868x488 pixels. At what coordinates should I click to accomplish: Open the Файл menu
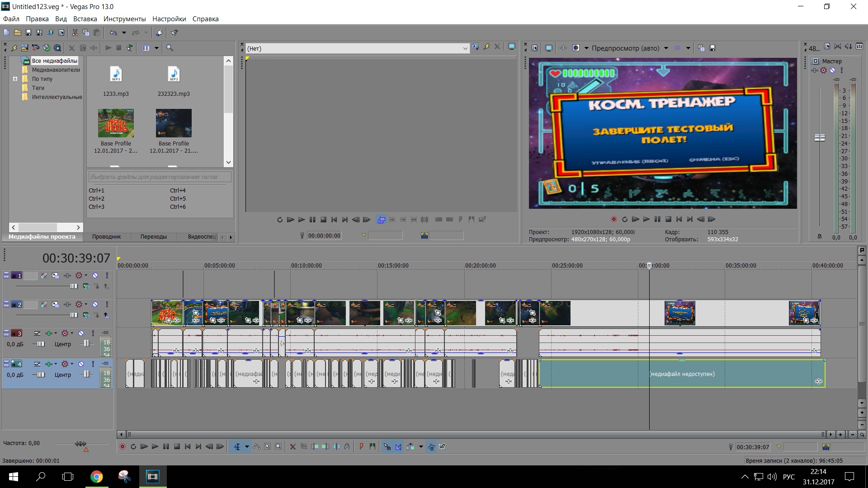[11, 19]
